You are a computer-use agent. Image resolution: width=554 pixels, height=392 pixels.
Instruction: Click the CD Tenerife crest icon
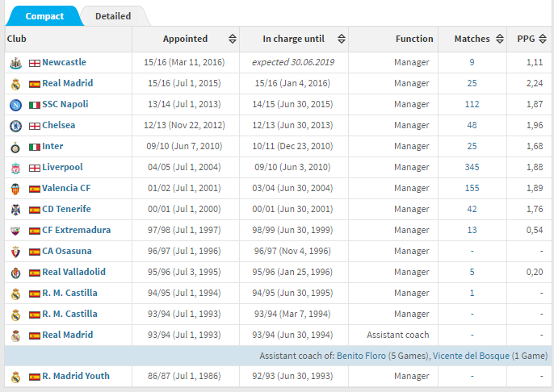coord(15,210)
